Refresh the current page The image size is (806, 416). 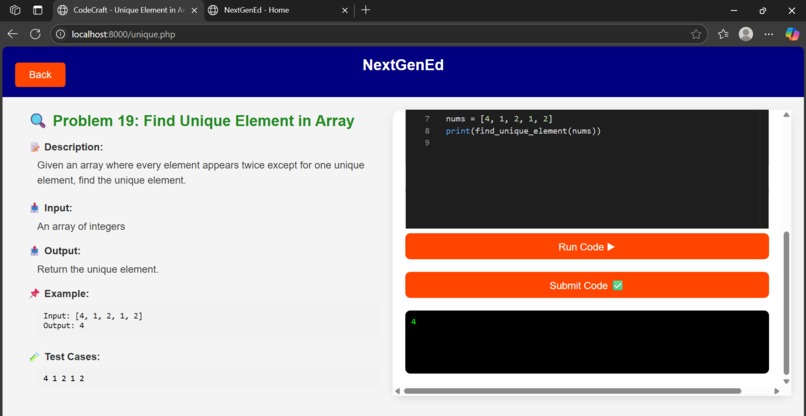[35, 34]
